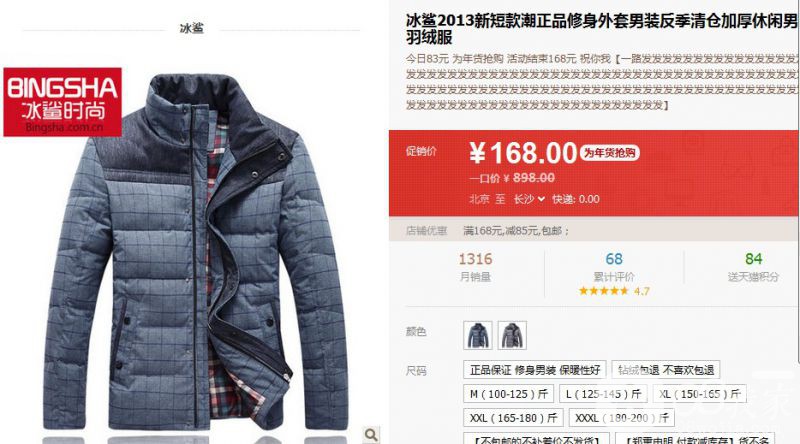Click the 为年货抢购 promotion badge

click(610, 153)
